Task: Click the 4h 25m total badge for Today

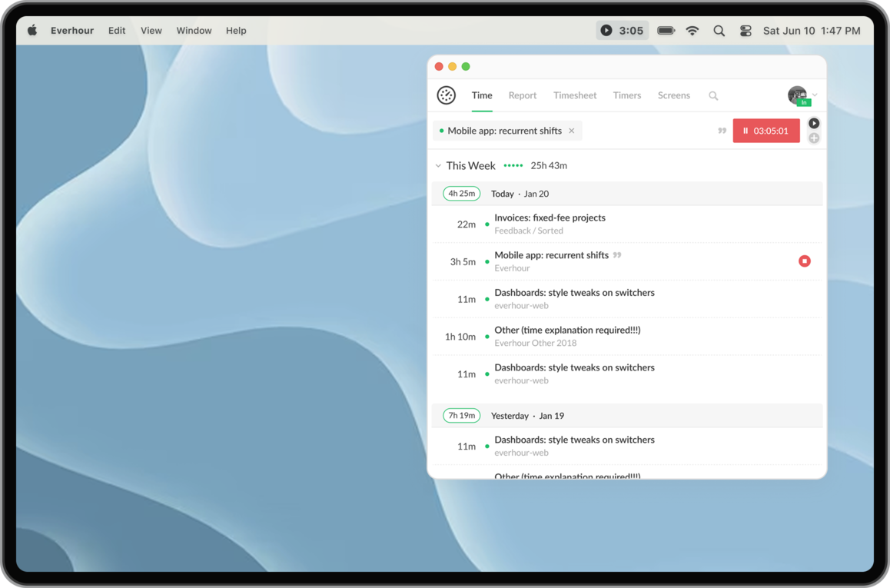Action: coord(460,193)
